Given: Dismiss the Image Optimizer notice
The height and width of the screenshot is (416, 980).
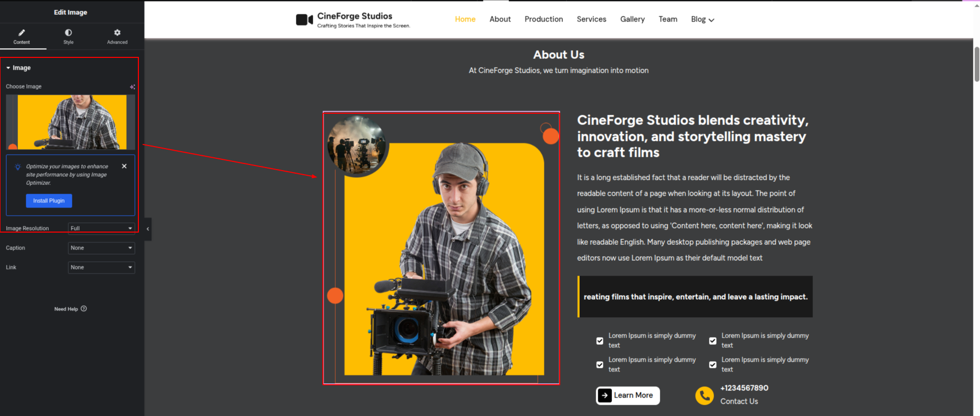Looking at the screenshot, I should pos(124,167).
